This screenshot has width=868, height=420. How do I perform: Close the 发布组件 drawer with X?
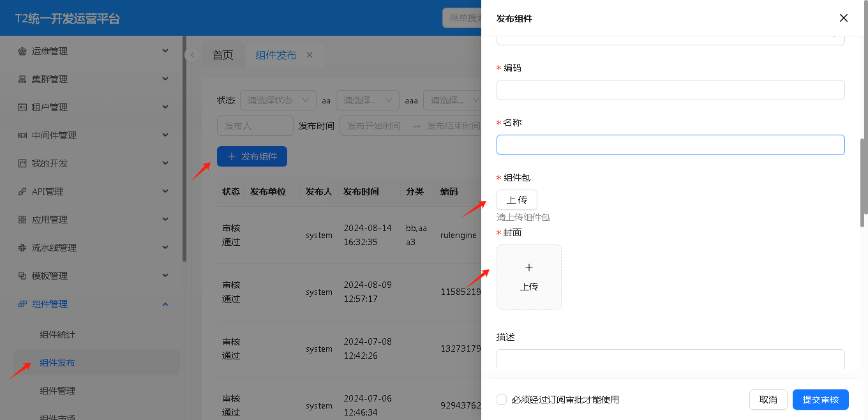[844, 18]
